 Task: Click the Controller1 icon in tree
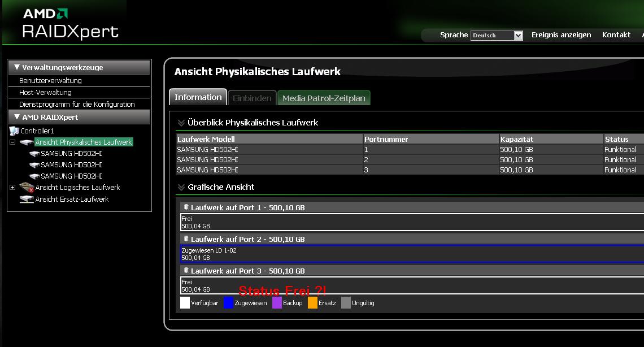click(x=14, y=131)
